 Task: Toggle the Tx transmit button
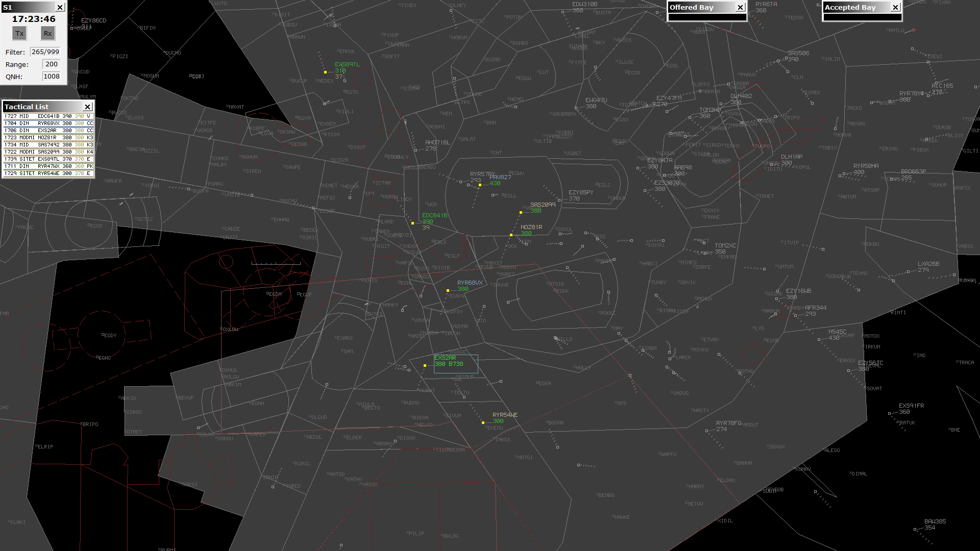click(x=19, y=34)
